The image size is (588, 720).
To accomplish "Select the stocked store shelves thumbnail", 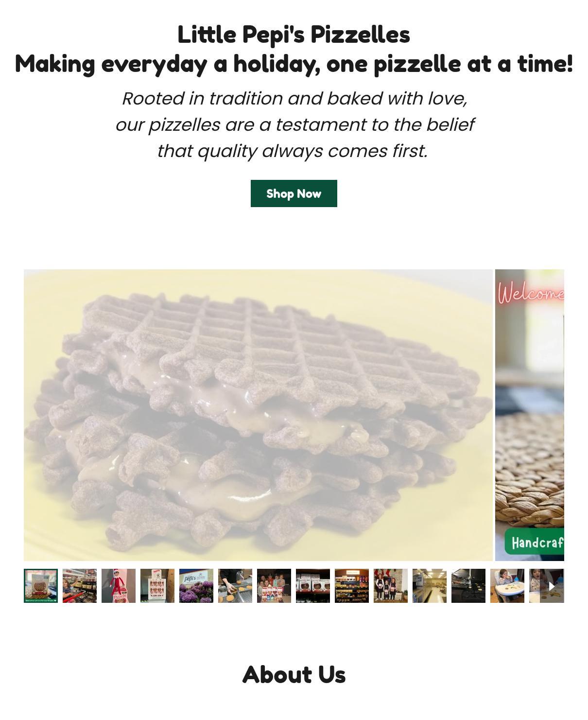I will click(352, 586).
